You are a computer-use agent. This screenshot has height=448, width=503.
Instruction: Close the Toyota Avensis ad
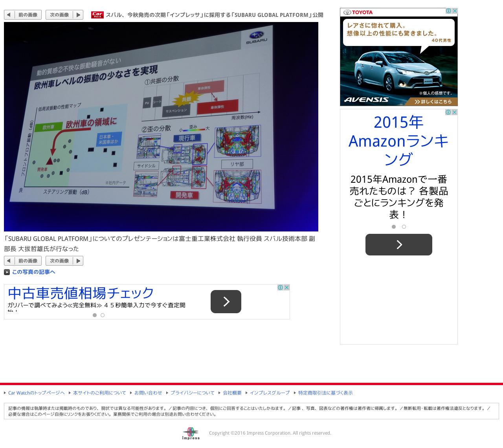click(455, 11)
